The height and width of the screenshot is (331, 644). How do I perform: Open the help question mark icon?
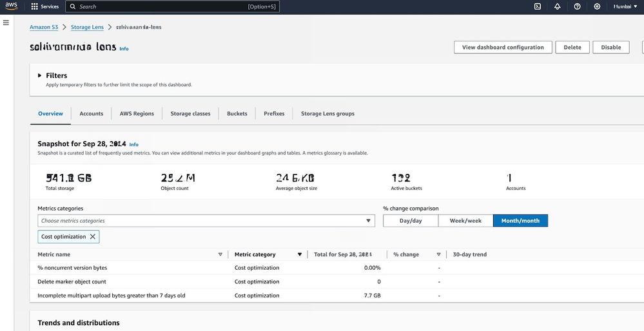tap(577, 6)
